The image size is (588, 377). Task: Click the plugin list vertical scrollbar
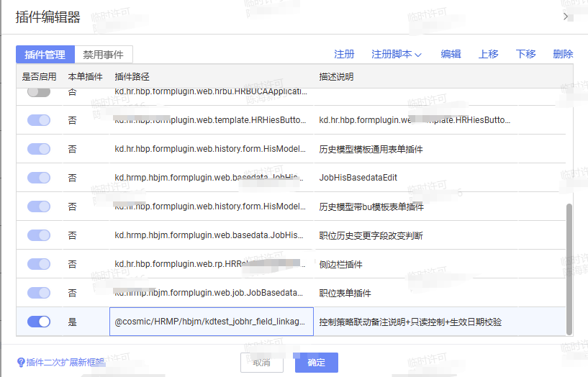[x=569, y=269]
